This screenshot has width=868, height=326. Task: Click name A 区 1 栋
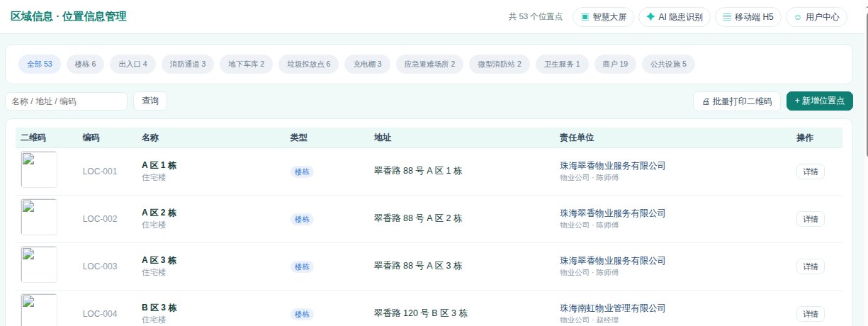(159, 165)
